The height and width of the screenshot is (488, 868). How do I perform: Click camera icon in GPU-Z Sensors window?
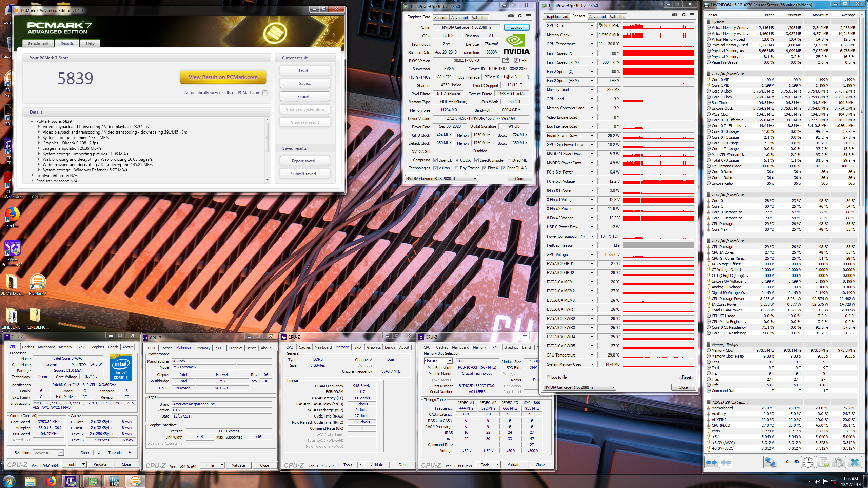tap(675, 15)
